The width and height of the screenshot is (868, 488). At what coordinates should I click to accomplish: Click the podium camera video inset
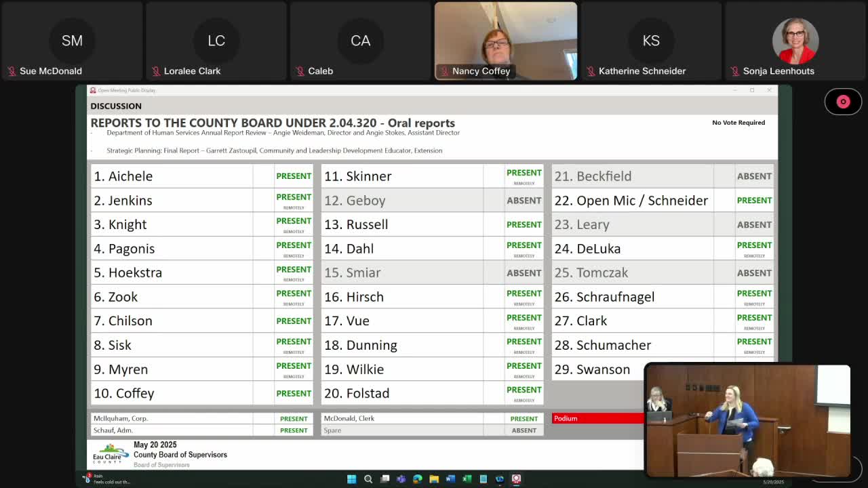click(x=747, y=421)
